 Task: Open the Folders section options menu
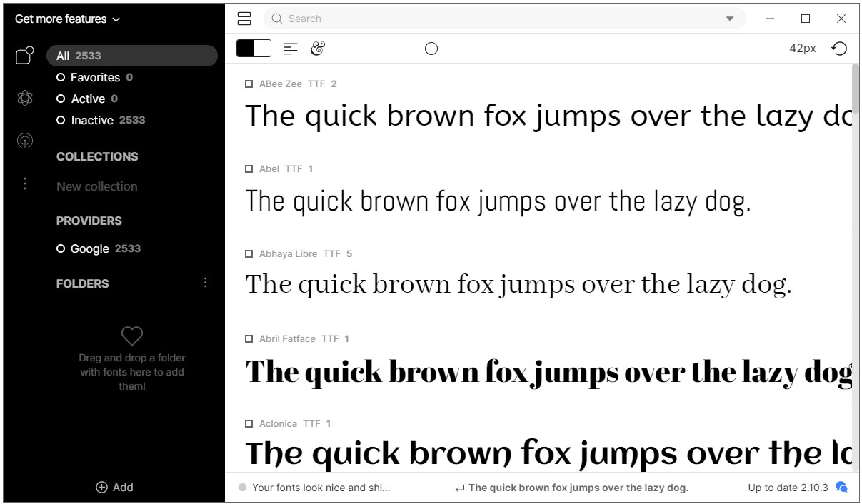point(206,283)
